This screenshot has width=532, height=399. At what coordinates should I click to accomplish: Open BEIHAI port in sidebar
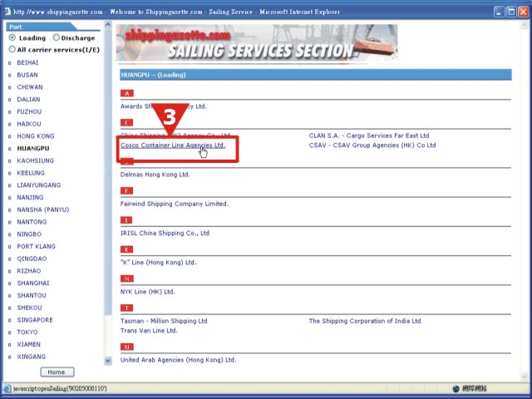[x=27, y=62]
